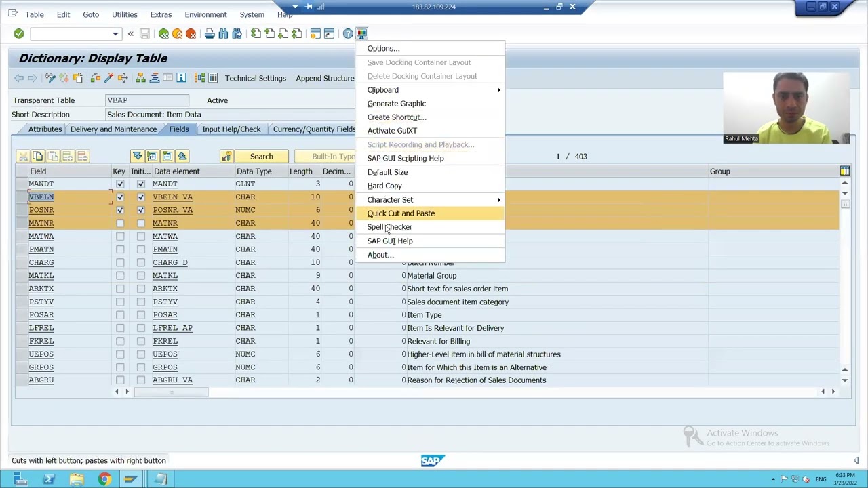Screen dimensions: 868x488
Task: Open File Explorer from the taskbar
Action: (76, 479)
